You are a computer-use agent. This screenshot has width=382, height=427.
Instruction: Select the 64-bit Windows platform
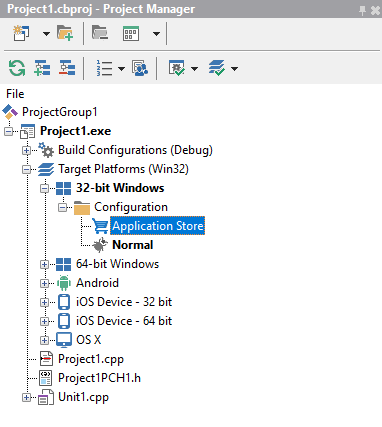click(x=117, y=264)
